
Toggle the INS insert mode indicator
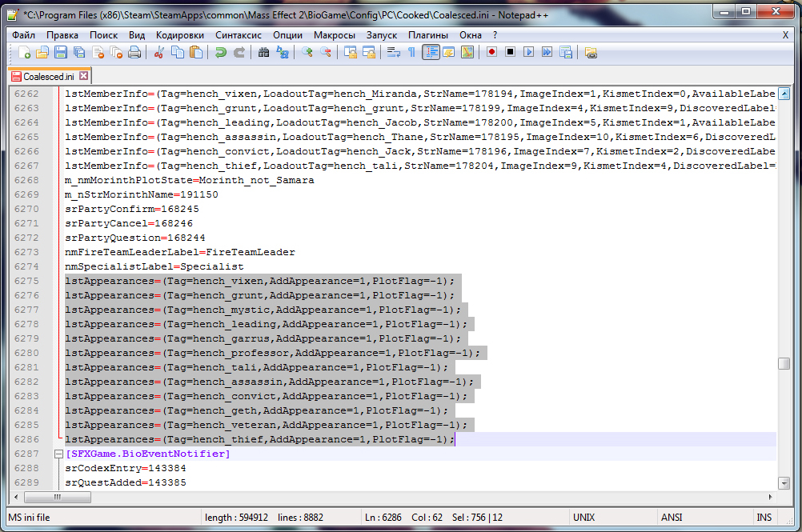coord(764,517)
